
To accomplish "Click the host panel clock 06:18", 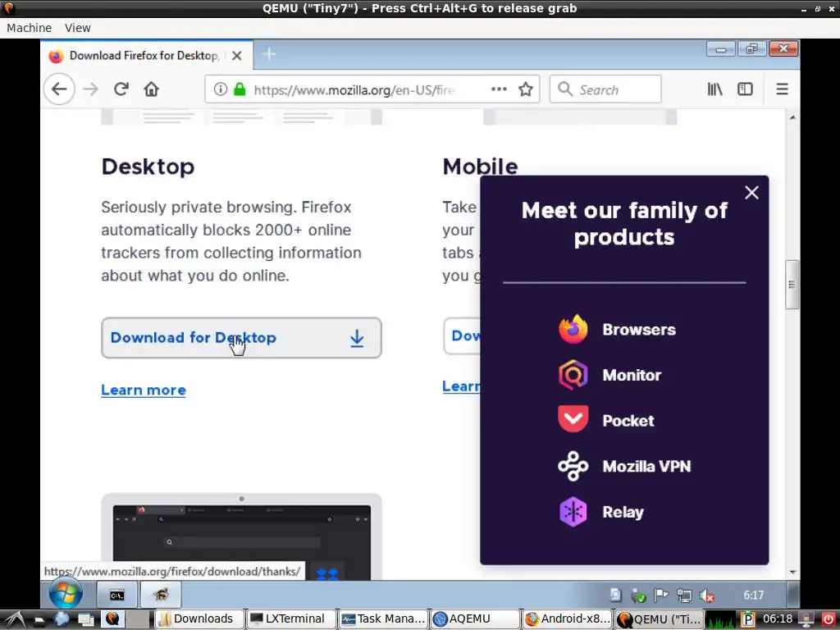I will point(778,619).
